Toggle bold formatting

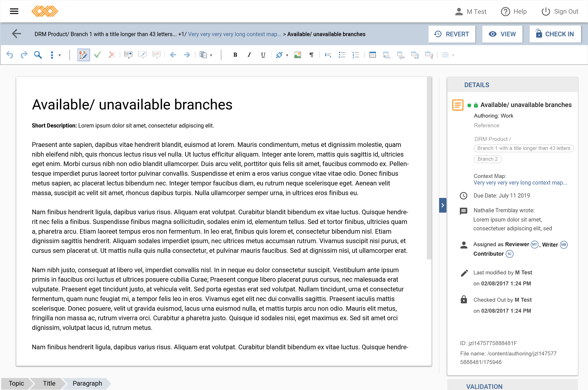235,55
